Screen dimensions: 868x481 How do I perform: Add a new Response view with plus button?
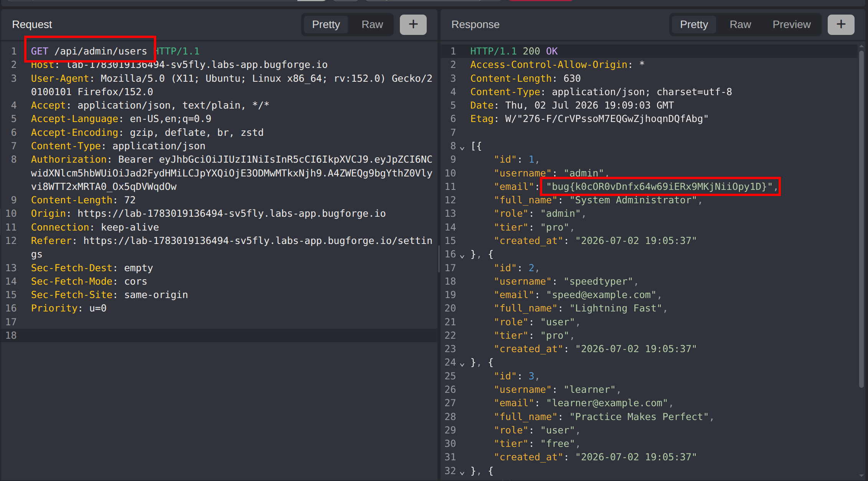click(841, 25)
